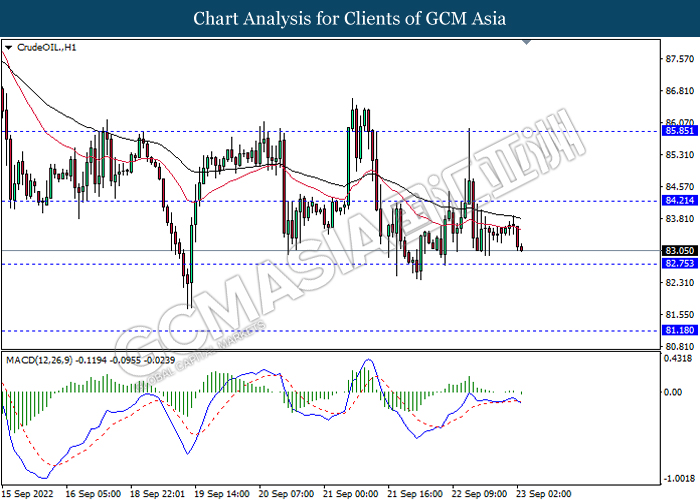Select the 82.753 price level label
This screenshot has height=500, width=700.
pyautogui.click(x=679, y=263)
